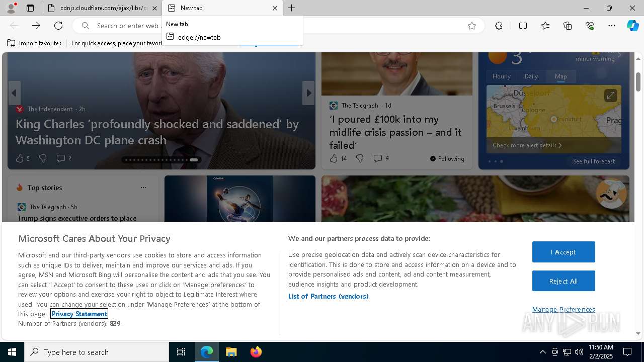Switch weather card to Hourly tab

[501, 76]
